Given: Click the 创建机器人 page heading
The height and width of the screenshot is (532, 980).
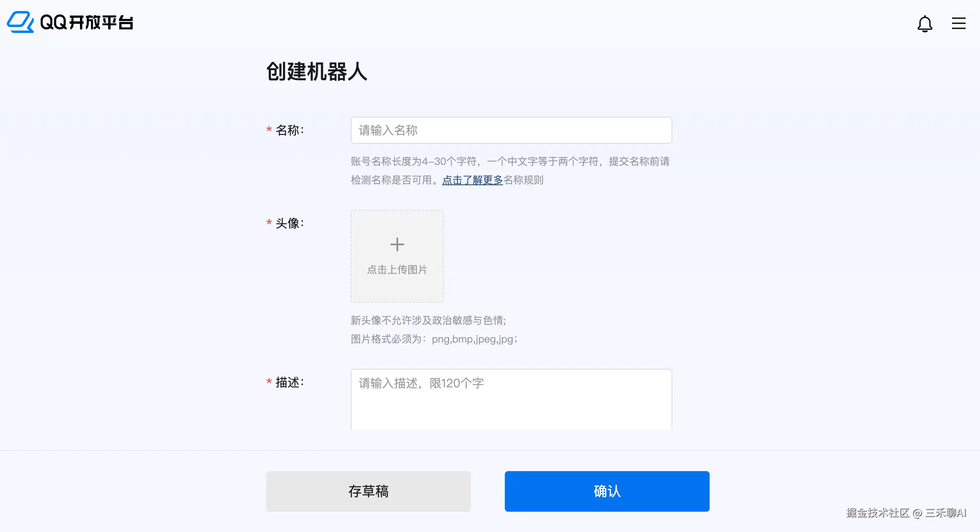Looking at the screenshot, I should [x=317, y=71].
